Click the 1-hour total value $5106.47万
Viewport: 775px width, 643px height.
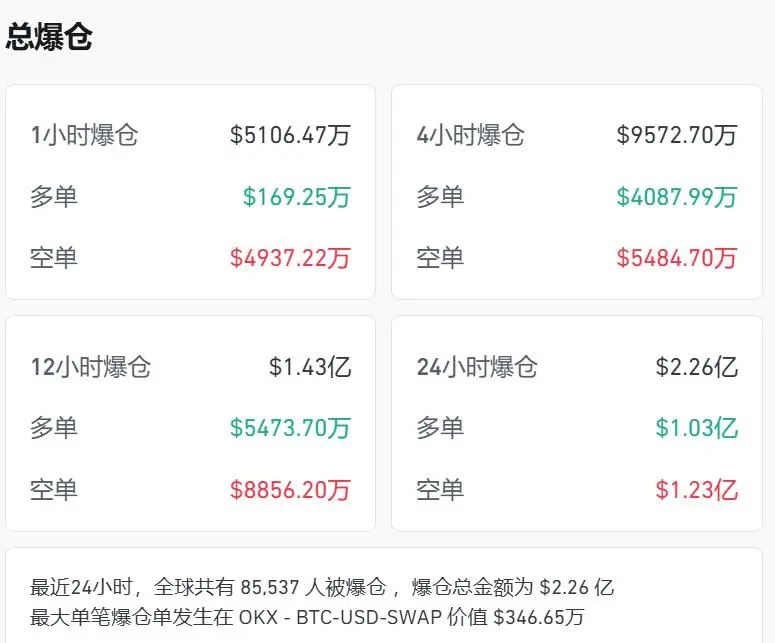pyautogui.click(x=290, y=135)
